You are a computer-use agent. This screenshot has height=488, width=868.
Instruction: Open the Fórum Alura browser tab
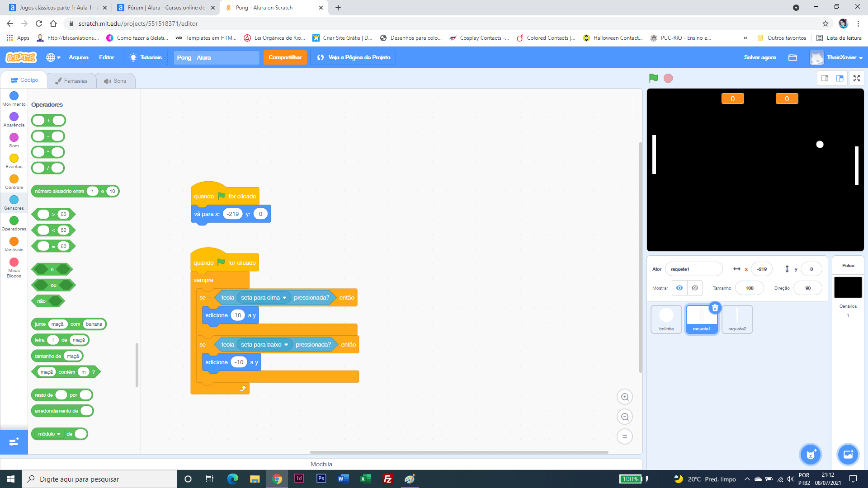[165, 8]
